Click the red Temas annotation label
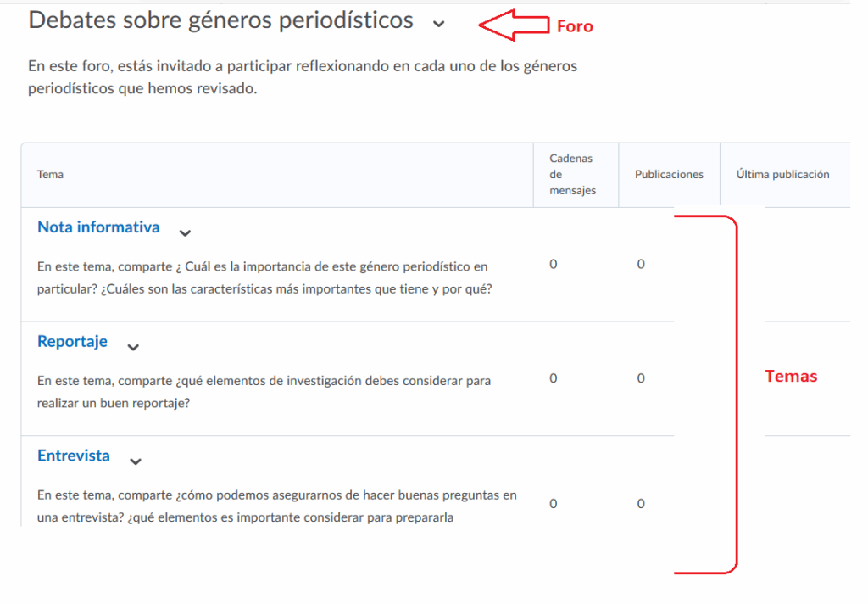Image resolution: width=868 pixels, height=604 pixels. click(x=791, y=377)
